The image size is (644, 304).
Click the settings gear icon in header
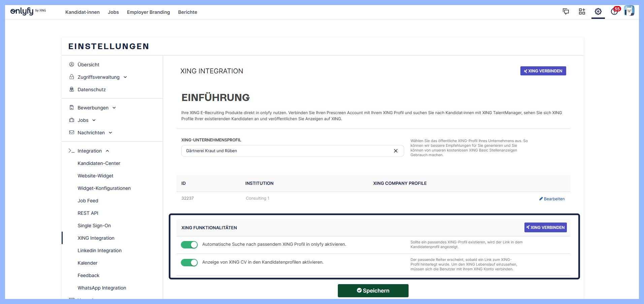[x=598, y=11]
